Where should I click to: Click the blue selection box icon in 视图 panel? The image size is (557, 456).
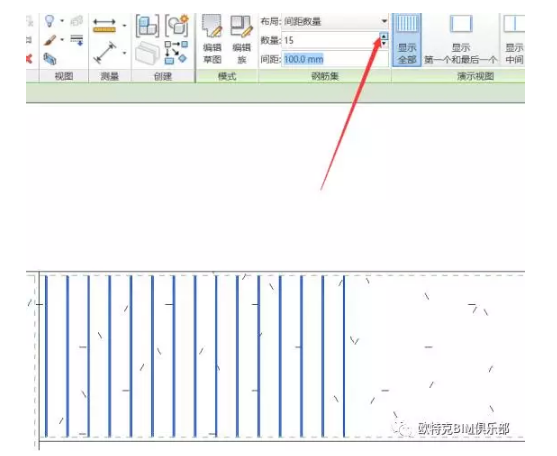coord(50,58)
